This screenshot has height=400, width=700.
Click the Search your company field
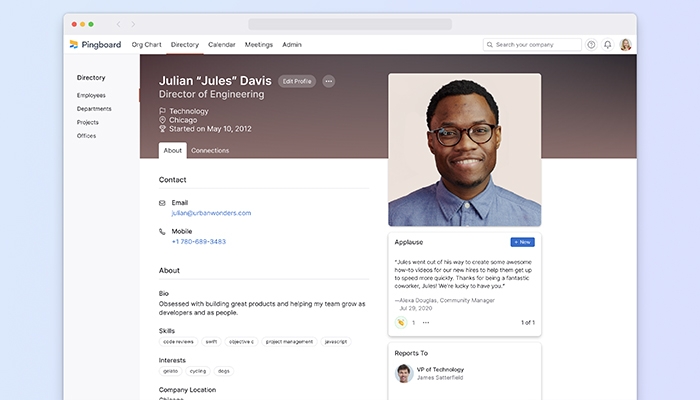click(532, 45)
